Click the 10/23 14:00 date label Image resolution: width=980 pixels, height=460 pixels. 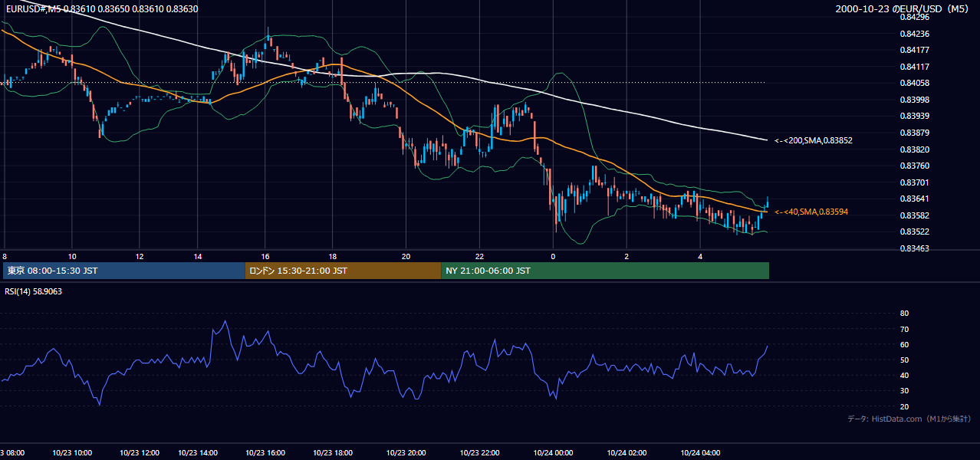click(x=197, y=453)
